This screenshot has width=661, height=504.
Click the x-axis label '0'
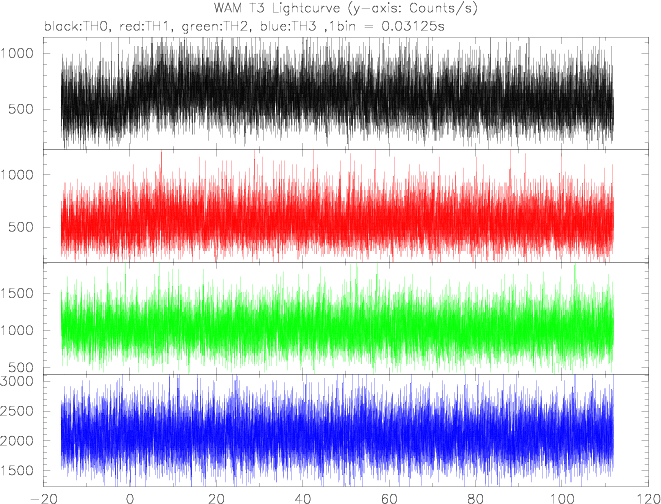pyautogui.click(x=130, y=498)
